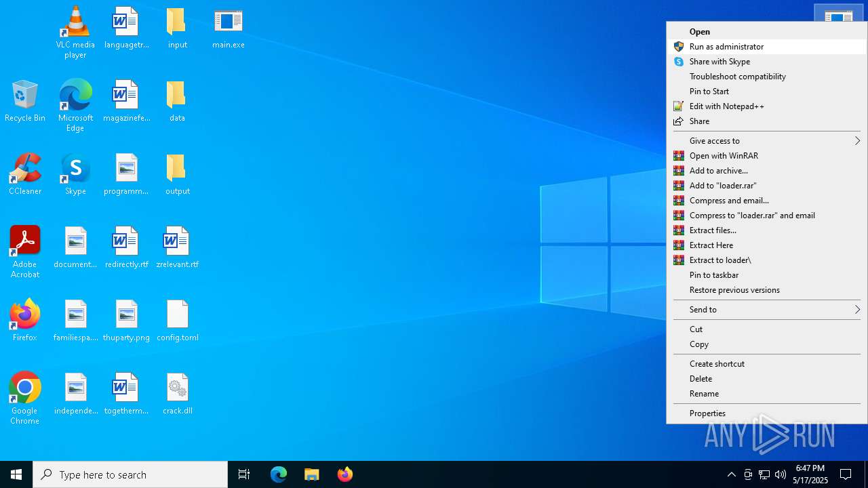Select the output folder icon
The image size is (868, 488).
coord(177,175)
